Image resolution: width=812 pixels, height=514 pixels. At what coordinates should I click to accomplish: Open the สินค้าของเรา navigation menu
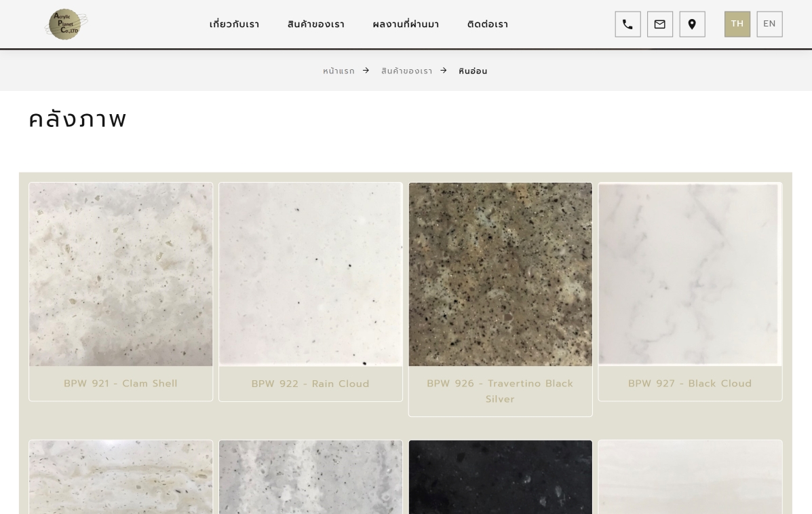316,24
